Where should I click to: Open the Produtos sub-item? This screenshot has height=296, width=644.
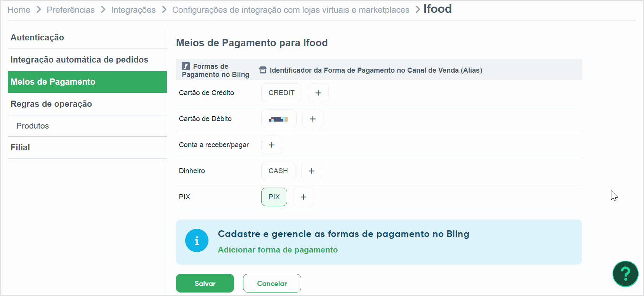(33, 126)
